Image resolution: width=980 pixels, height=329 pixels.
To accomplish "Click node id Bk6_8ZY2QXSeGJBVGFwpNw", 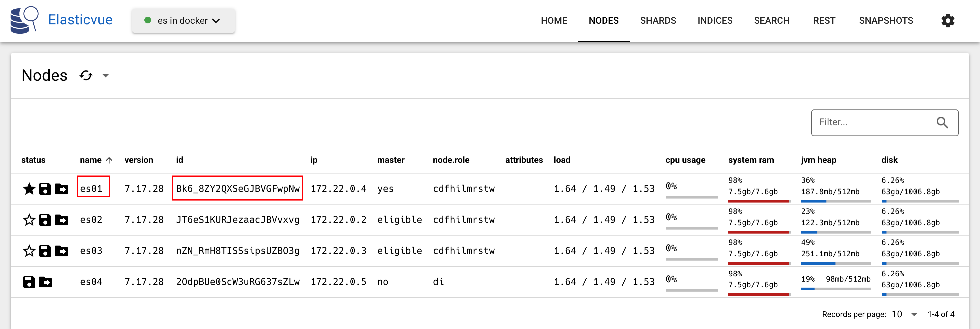I will click(238, 189).
